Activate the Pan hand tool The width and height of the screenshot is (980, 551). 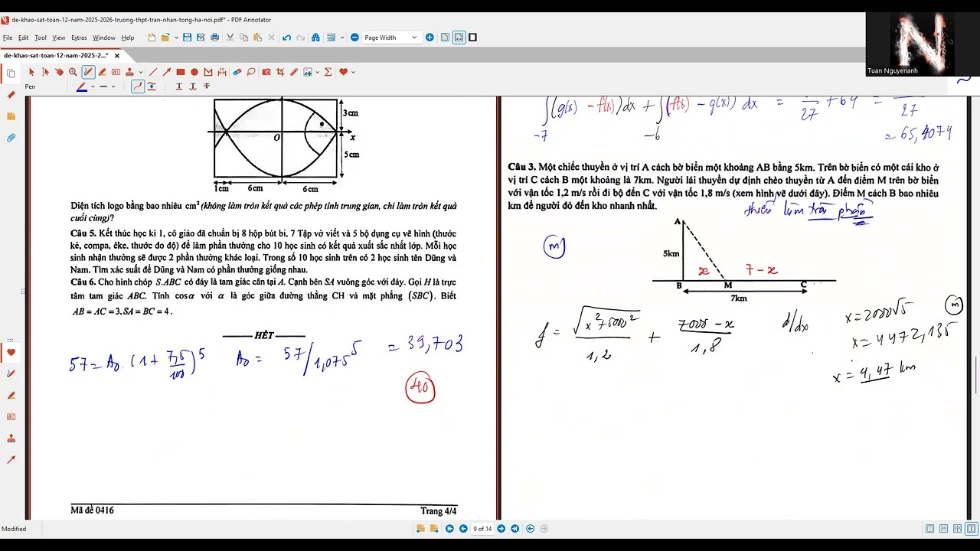pyautogui.click(x=59, y=72)
